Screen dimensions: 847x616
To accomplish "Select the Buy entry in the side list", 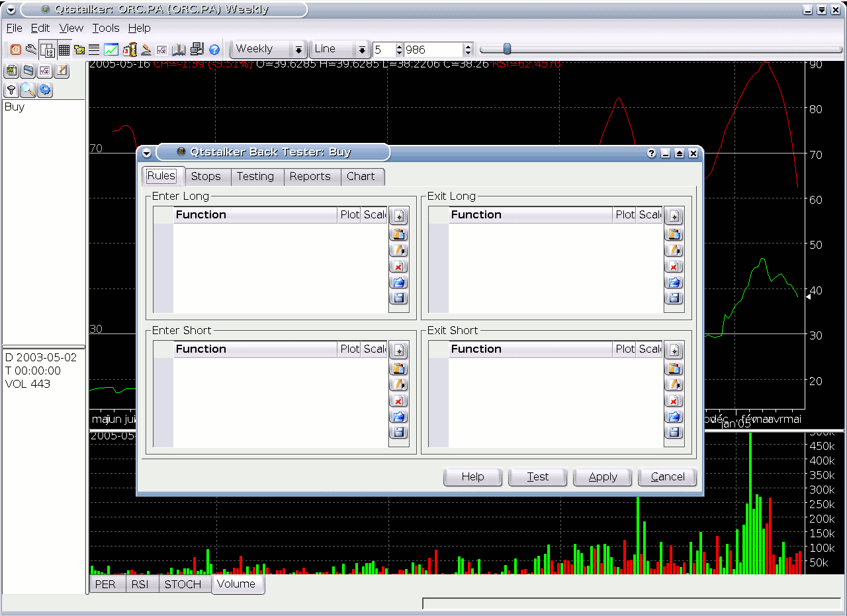I will 44,107.
